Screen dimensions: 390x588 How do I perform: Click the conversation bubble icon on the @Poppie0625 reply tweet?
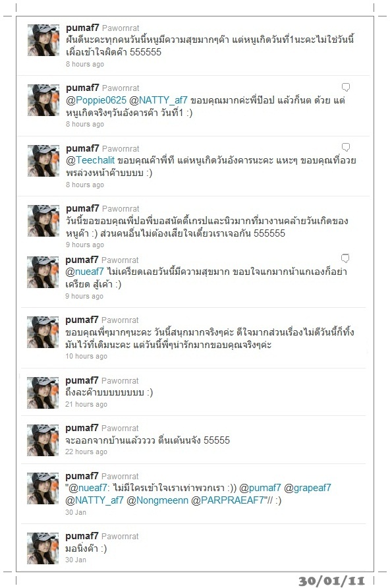346,88
